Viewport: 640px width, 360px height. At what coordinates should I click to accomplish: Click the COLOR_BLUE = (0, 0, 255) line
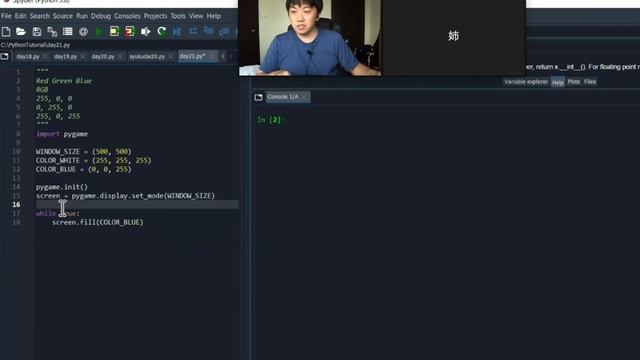pyautogui.click(x=84, y=169)
